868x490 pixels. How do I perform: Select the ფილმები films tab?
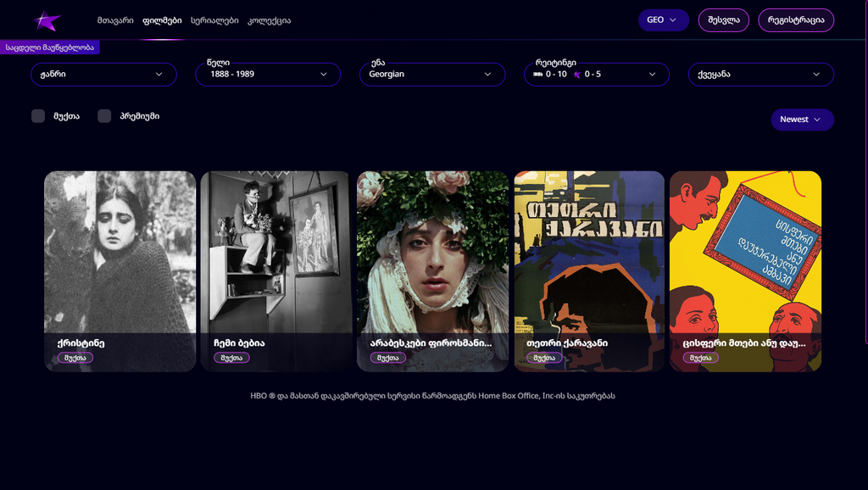[x=162, y=20]
